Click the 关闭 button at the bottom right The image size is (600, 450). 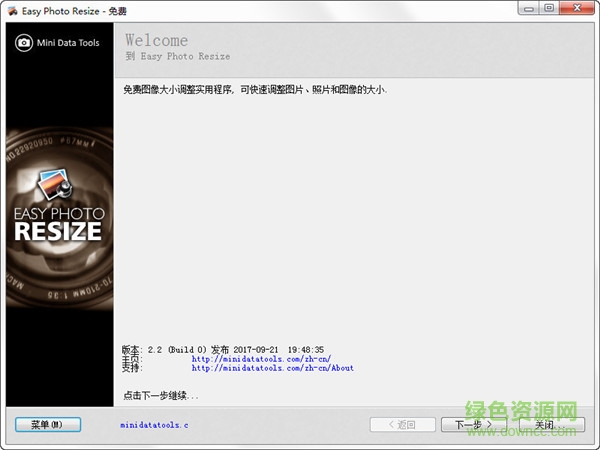(x=551, y=425)
